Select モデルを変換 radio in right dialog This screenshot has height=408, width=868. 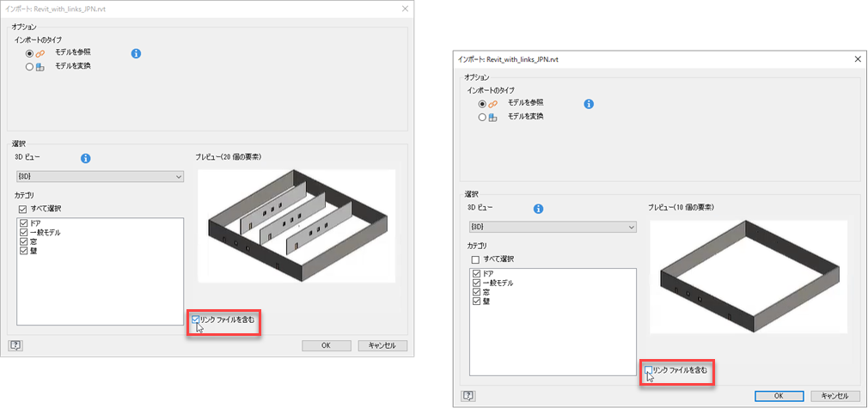pos(483,118)
